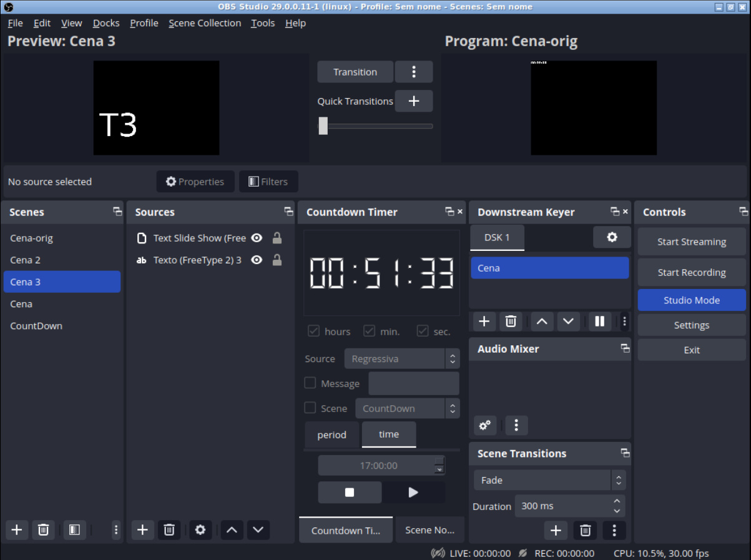Move Downstream Keyer item down
751x560 pixels.
[568, 322]
